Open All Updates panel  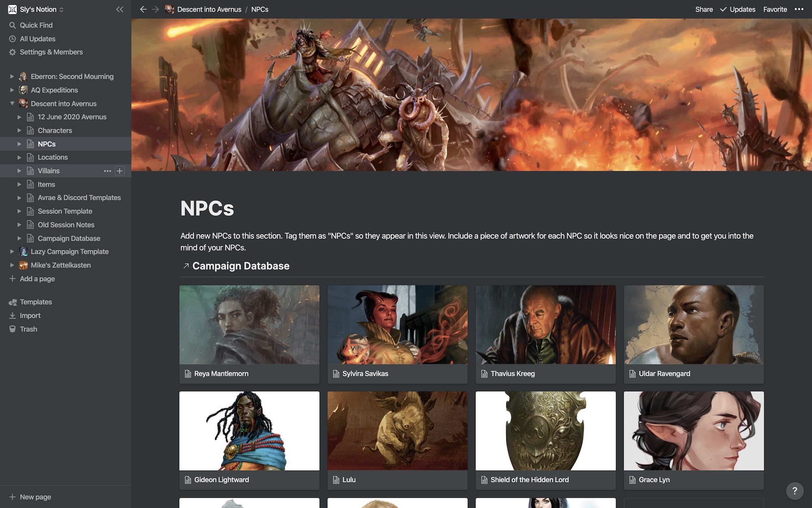[37, 39]
